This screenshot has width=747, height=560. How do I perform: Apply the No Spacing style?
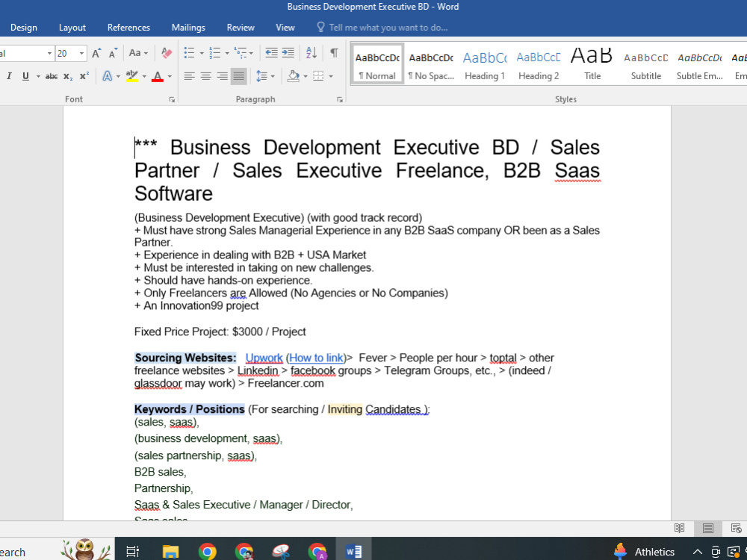coord(431,65)
